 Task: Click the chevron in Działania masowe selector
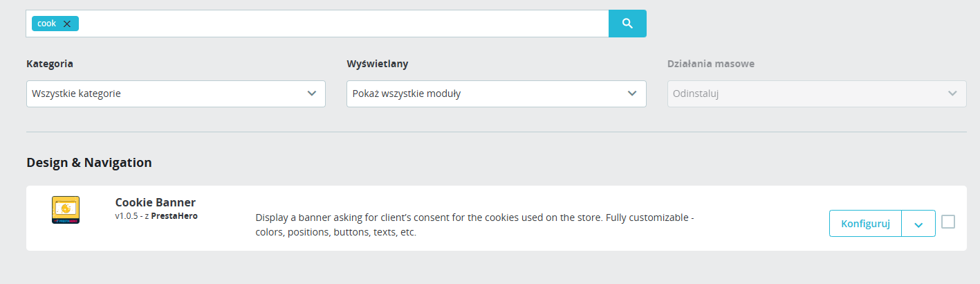[x=952, y=94]
